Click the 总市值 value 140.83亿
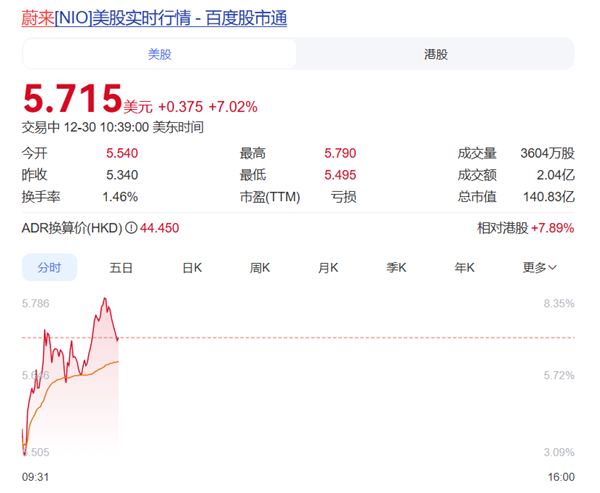Image resolution: width=600 pixels, height=493 pixels. pos(549,197)
